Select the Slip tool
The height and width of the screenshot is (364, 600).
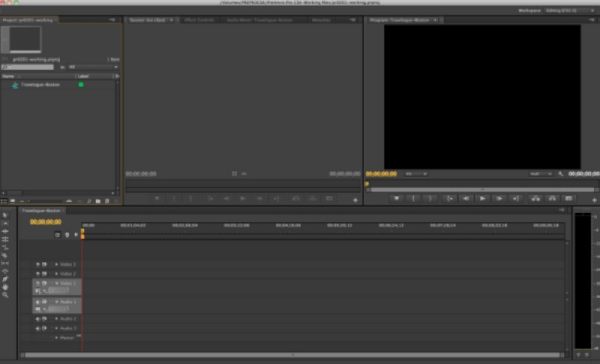(x=5, y=263)
